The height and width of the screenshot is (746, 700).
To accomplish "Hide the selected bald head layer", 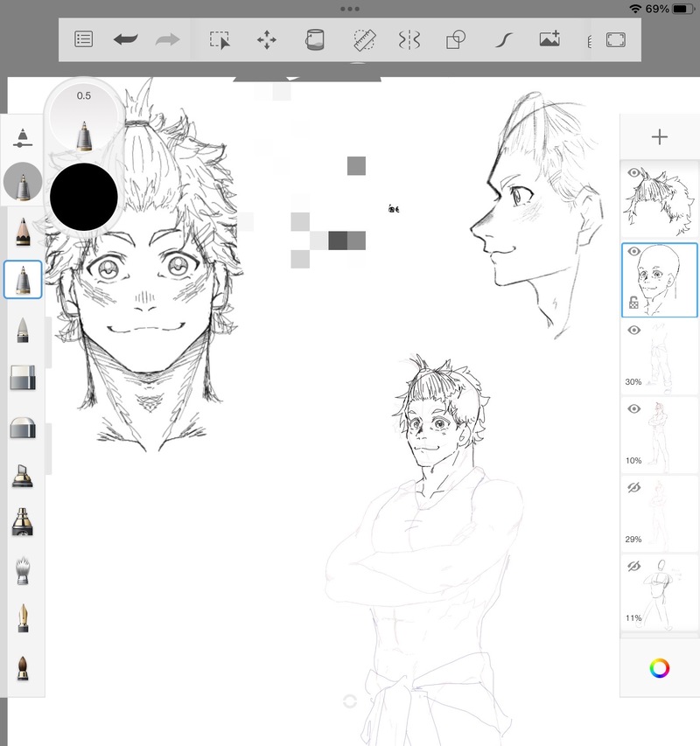I will coord(633,251).
